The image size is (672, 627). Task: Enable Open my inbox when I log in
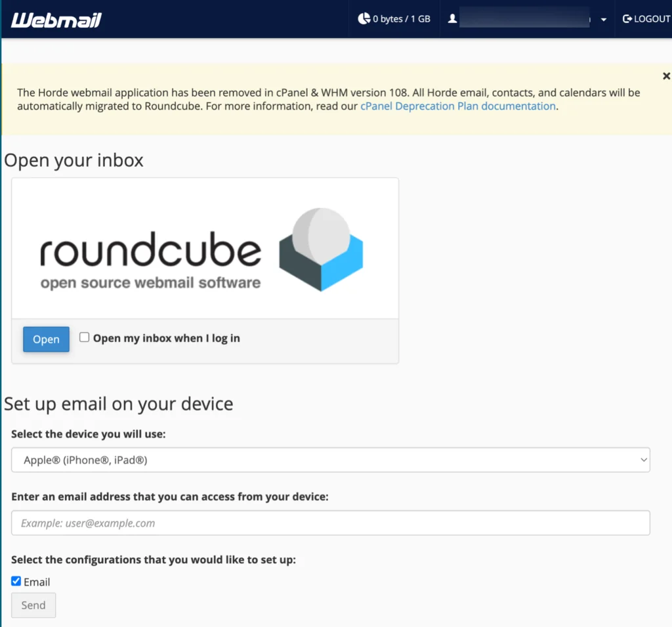click(x=85, y=337)
